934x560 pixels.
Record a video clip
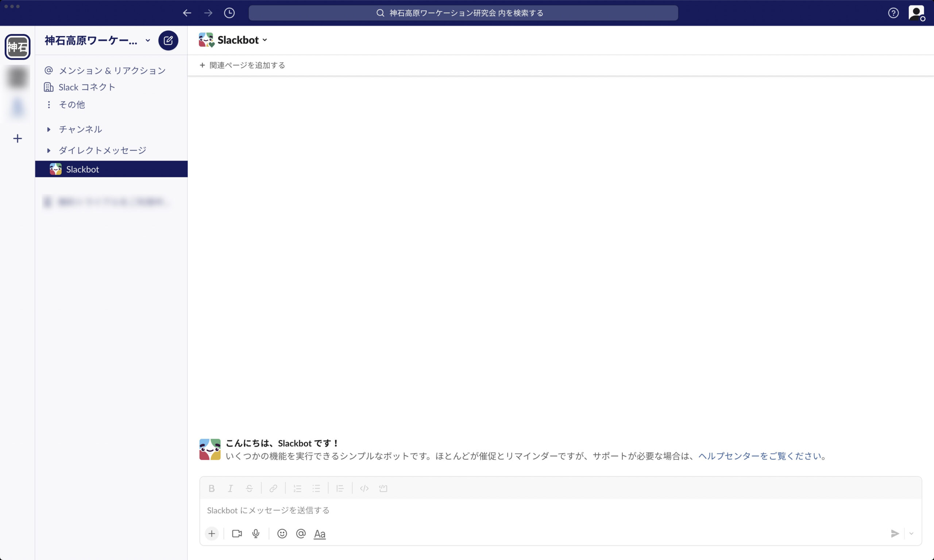tap(237, 534)
